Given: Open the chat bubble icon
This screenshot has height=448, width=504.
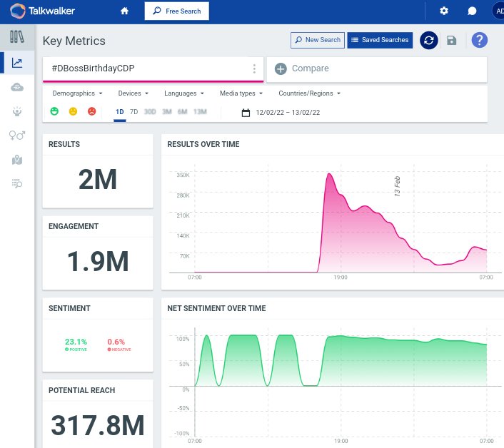Looking at the screenshot, I should click(472, 11).
